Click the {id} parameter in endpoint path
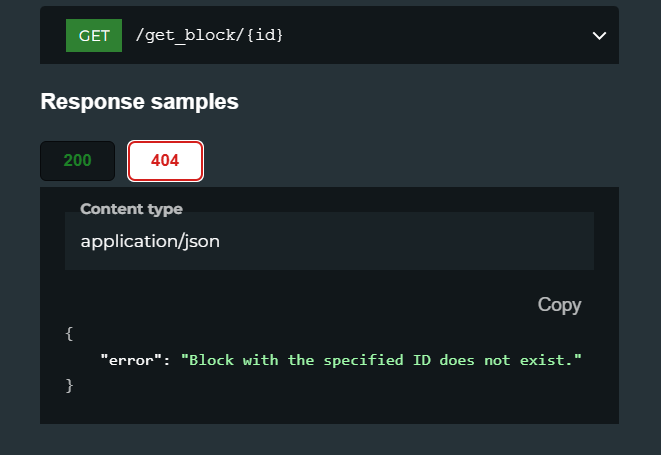The height and width of the screenshot is (455, 661). point(265,35)
